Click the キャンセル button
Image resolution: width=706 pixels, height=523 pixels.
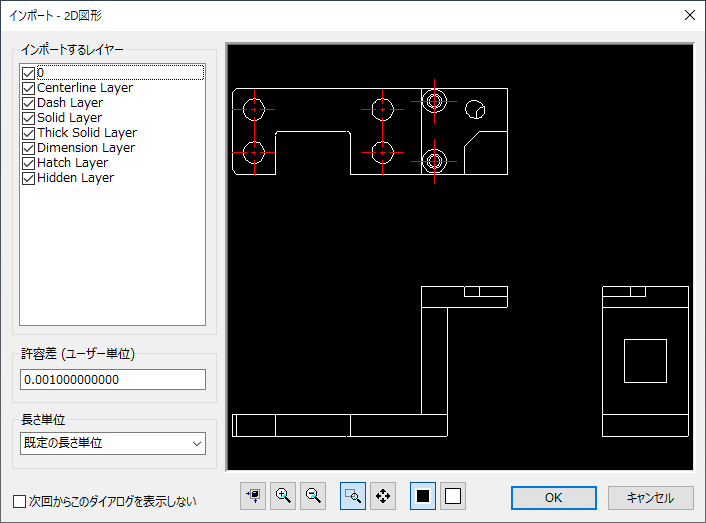point(651,498)
